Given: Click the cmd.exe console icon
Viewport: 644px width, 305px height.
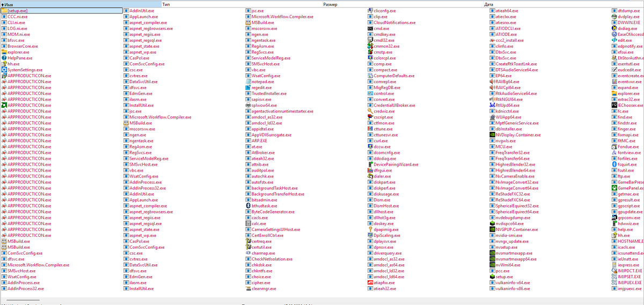Looking at the screenshot, I should point(370,28).
